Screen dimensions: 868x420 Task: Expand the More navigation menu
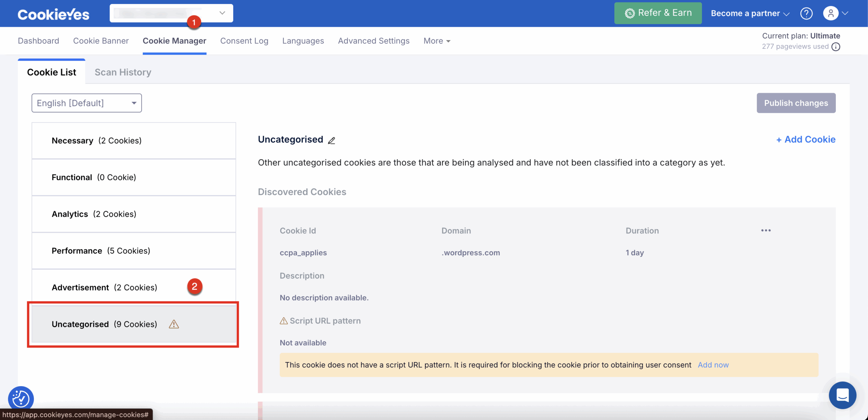tap(437, 41)
